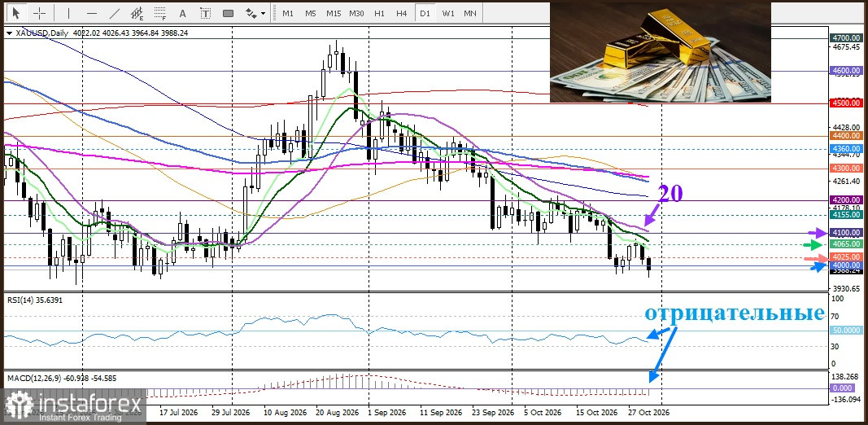Switch to the M5 timeframe

[x=310, y=13]
